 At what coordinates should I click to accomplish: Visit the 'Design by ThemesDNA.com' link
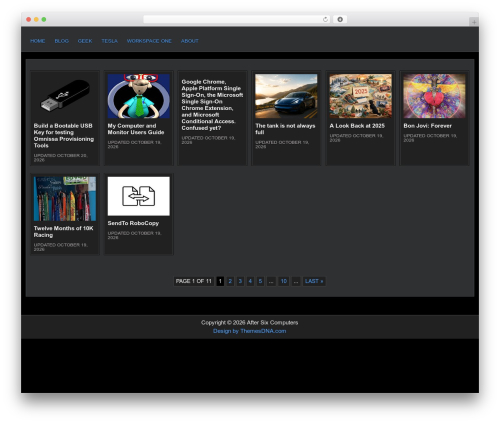click(x=250, y=331)
